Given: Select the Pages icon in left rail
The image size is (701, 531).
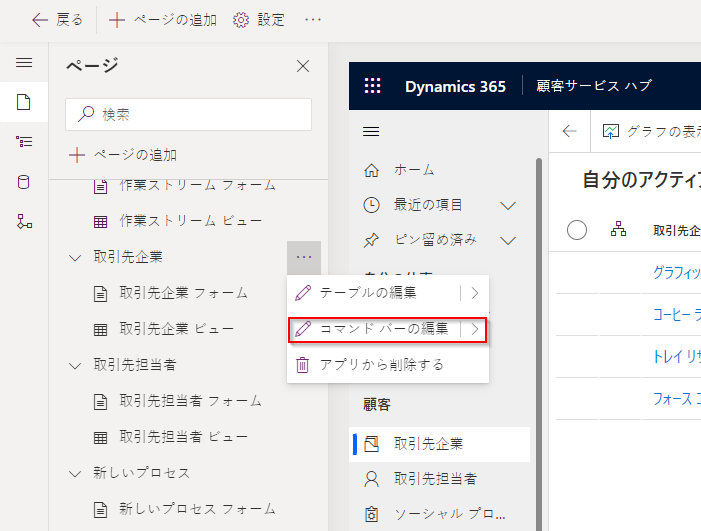Looking at the screenshot, I should (24, 102).
